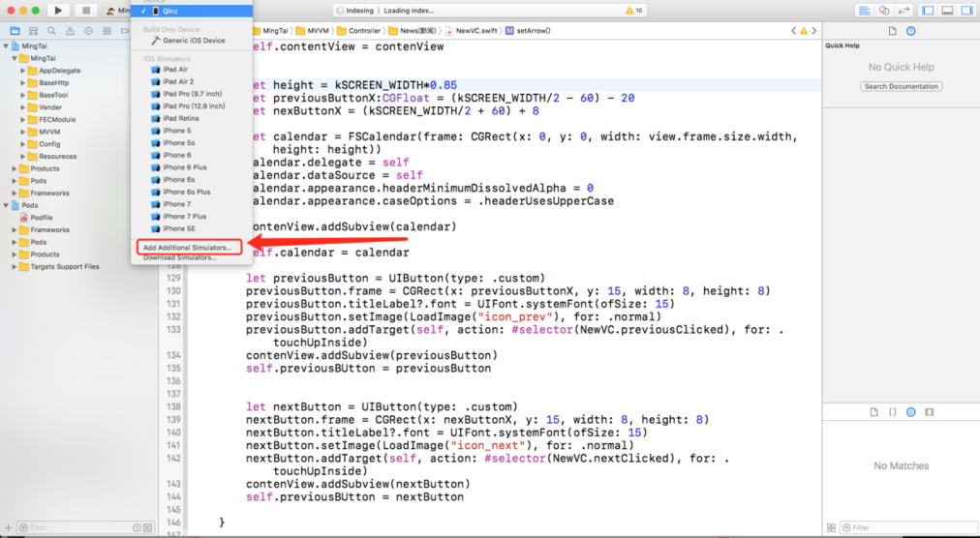Viewport: 980px width, 538px height.
Task: Expand the FECModule folder
Action: coord(23,119)
